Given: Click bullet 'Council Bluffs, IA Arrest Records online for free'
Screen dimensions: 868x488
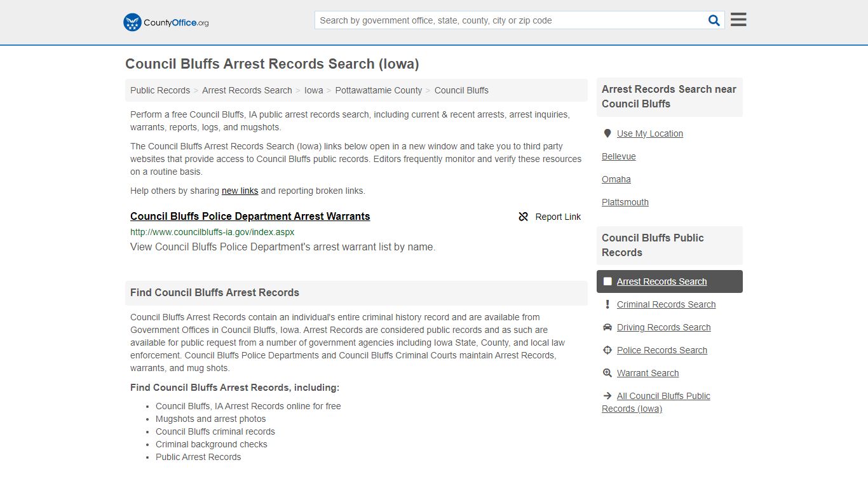Looking at the screenshot, I should point(248,406).
